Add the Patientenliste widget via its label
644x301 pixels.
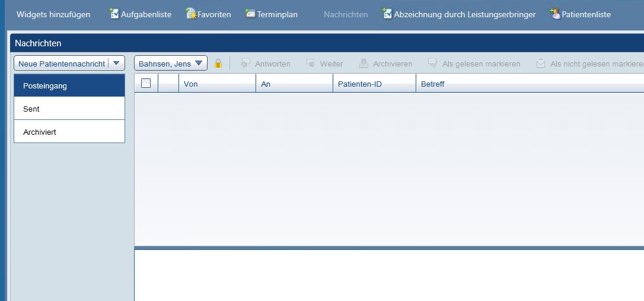(x=586, y=14)
